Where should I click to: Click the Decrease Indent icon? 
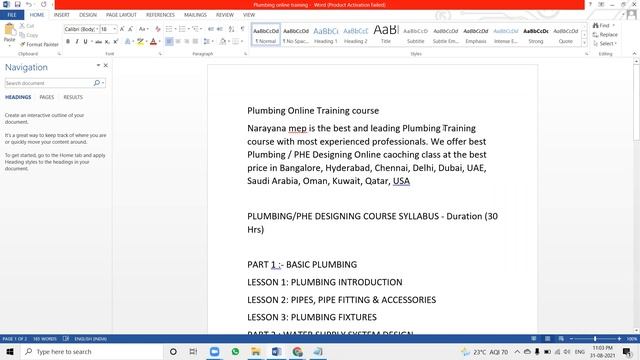click(x=211, y=29)
